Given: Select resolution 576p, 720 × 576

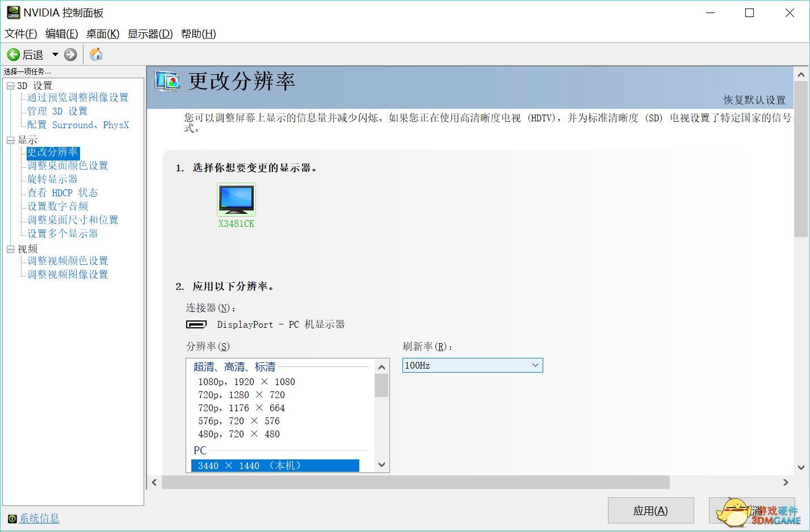Looking at the screenshot, I should pyautogui.click(x=239, y=421).
